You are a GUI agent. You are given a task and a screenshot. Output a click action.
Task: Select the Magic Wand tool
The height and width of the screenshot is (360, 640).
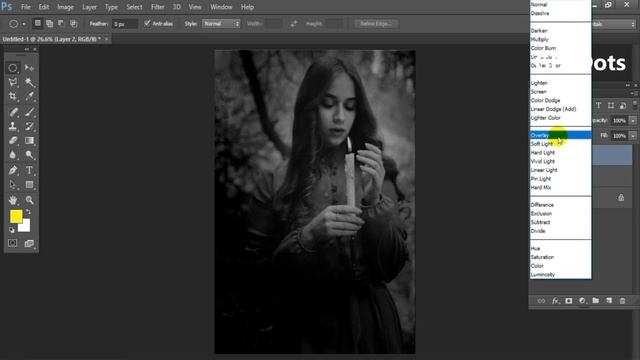29,82
